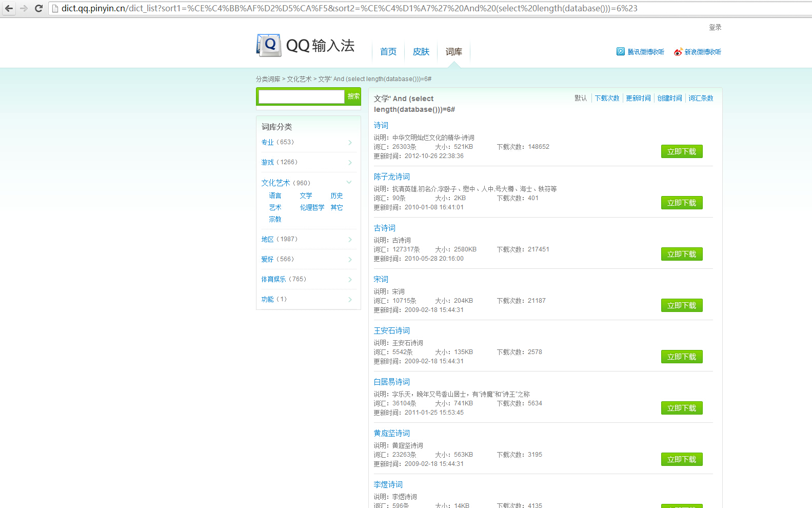Open the 登录 link
Viewport: 812px width, 508px height.
coord(715,27)
